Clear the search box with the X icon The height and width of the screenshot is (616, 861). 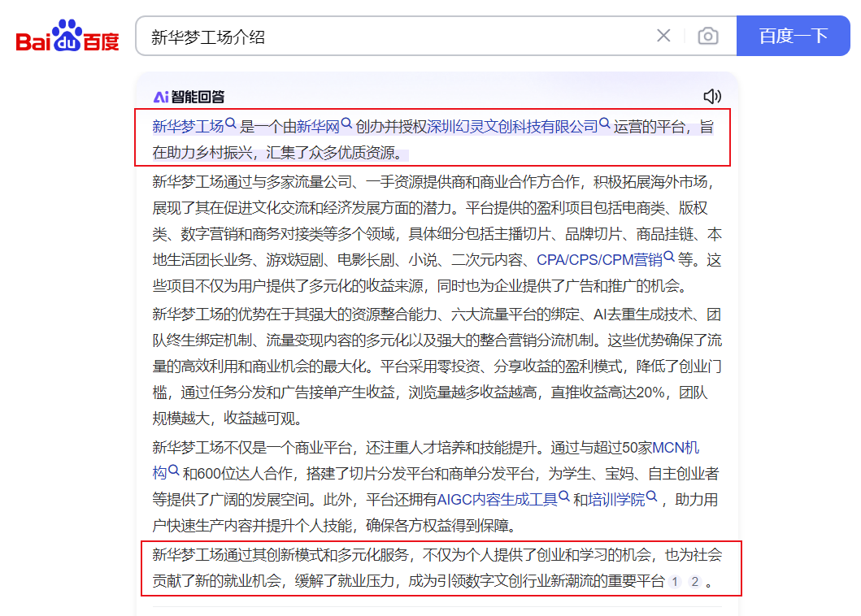click(x=663, y=36)
